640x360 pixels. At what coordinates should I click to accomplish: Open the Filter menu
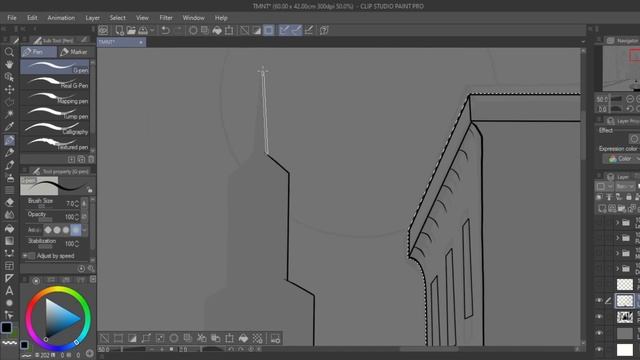(166, 18)
